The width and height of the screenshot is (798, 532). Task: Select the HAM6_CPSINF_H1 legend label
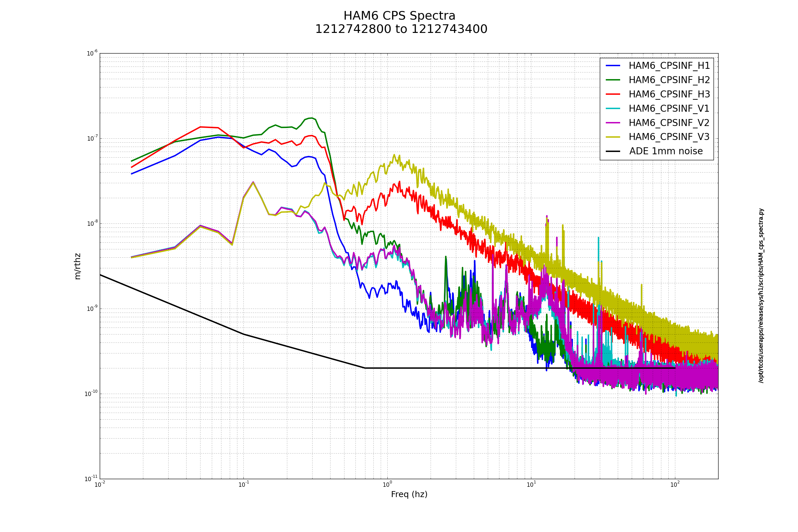click(x=669, y=66)
